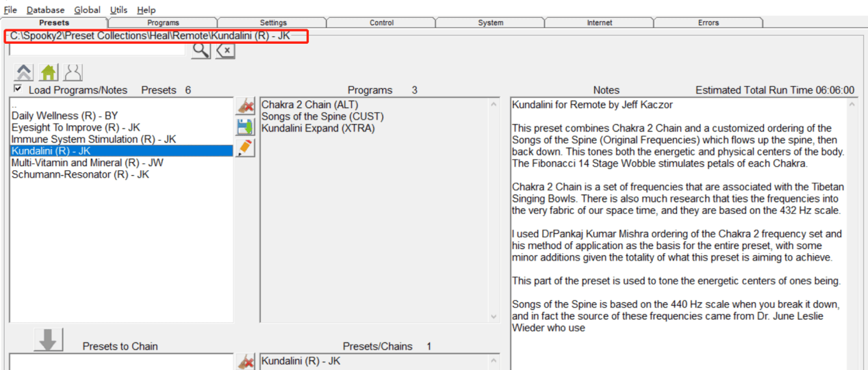Toggle the Load Programs/Notes checkbox

click(18, 89)
